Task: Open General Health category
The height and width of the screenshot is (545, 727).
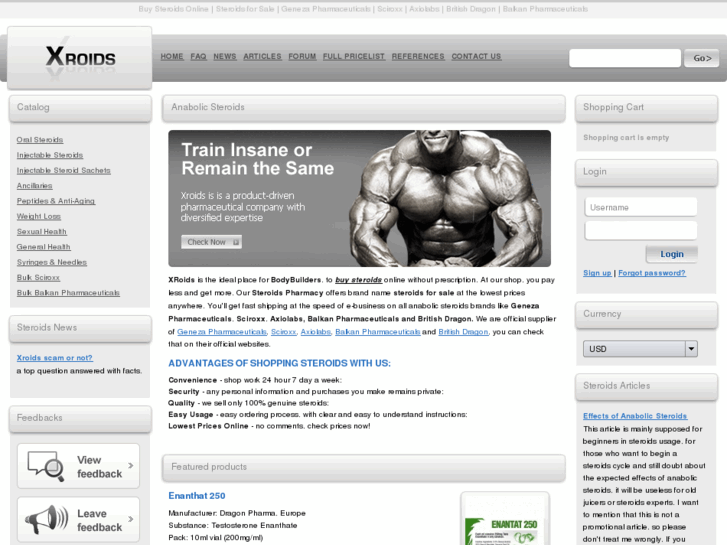Action: click(x=44, y=247)
